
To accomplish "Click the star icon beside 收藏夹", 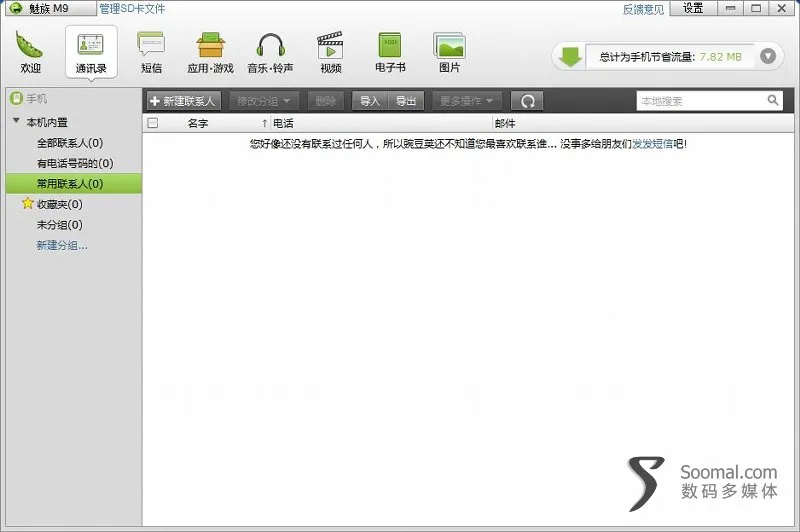I will coord(28,204).
